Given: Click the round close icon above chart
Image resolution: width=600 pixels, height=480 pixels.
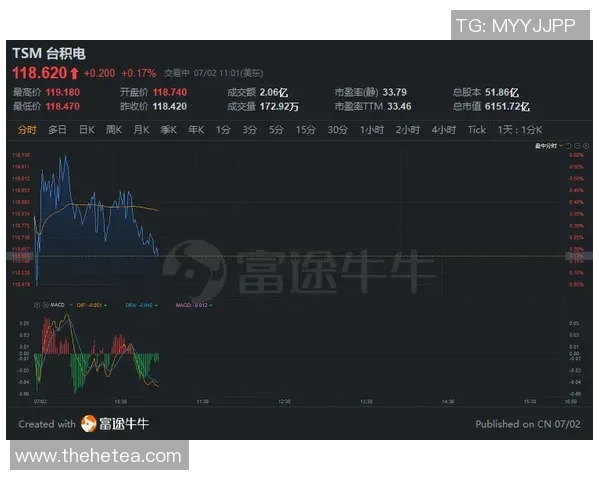Looking at the screenshot, I should pos(585,146).
